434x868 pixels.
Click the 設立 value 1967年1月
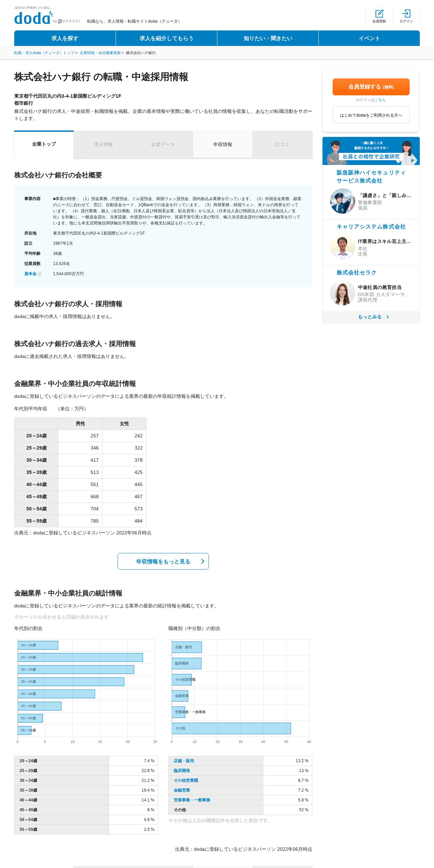coord(63,243)
